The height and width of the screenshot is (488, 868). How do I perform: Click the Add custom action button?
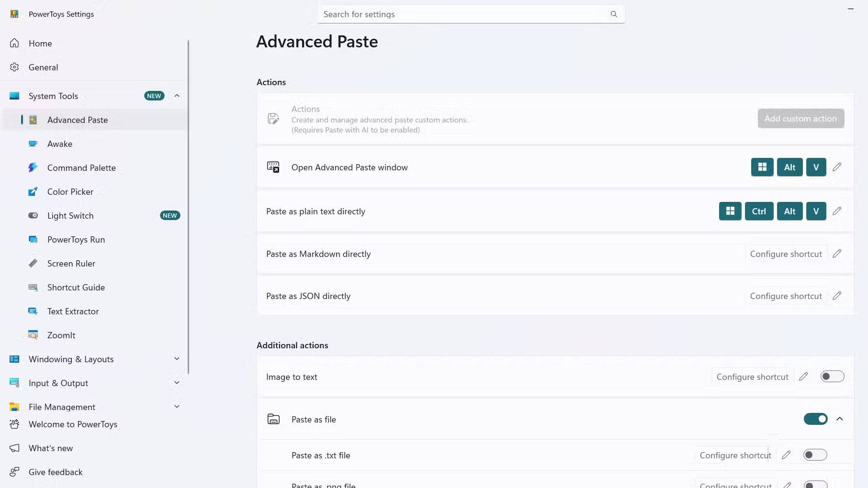[800, 119]
